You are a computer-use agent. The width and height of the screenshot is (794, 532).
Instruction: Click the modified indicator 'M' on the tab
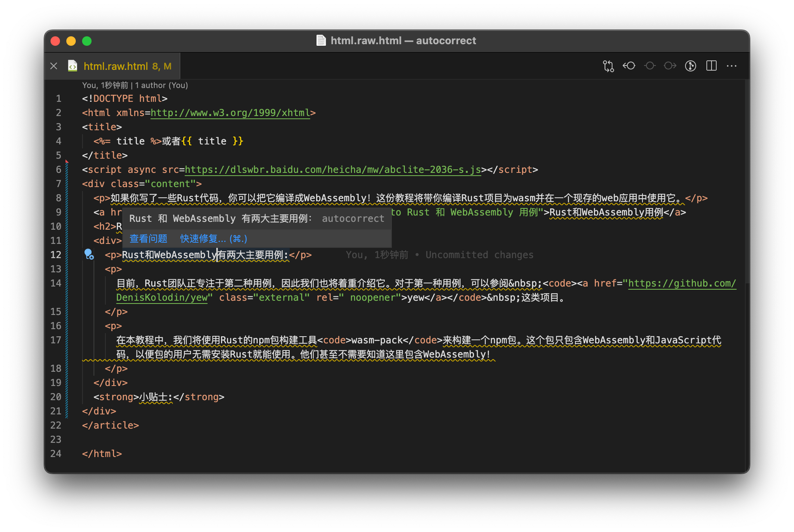[167, 66]
